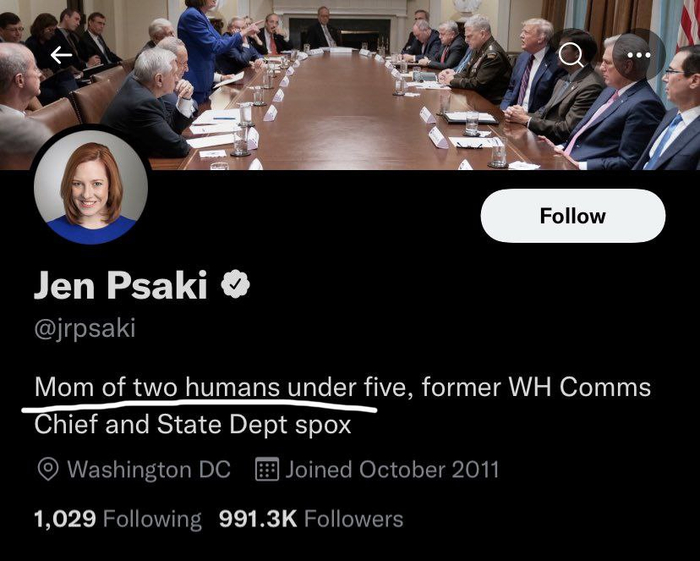Viewport: 700px width, 561px height.
Task: Open the three-dot more options menu
Action: pos(638,55)
